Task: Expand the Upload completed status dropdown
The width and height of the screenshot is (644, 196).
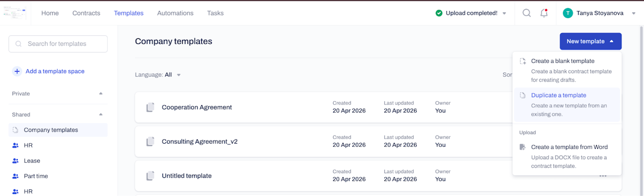Action: [x=505, y=14]
